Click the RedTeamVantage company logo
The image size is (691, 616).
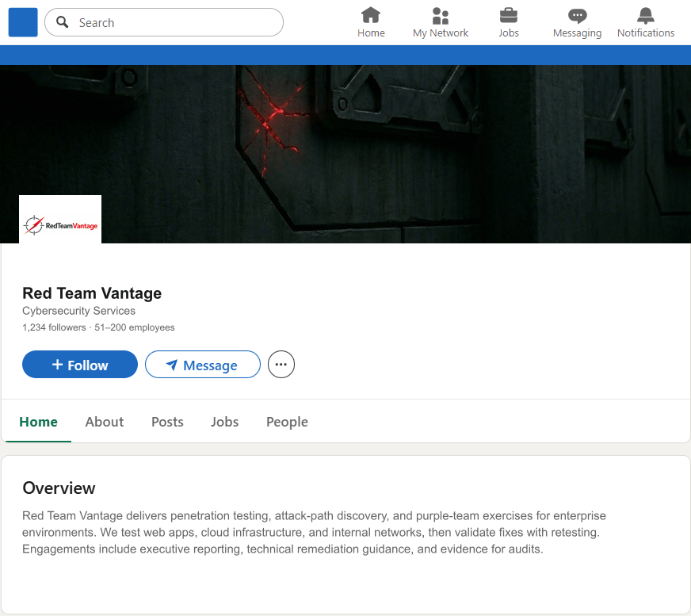(x=60, y=219)
